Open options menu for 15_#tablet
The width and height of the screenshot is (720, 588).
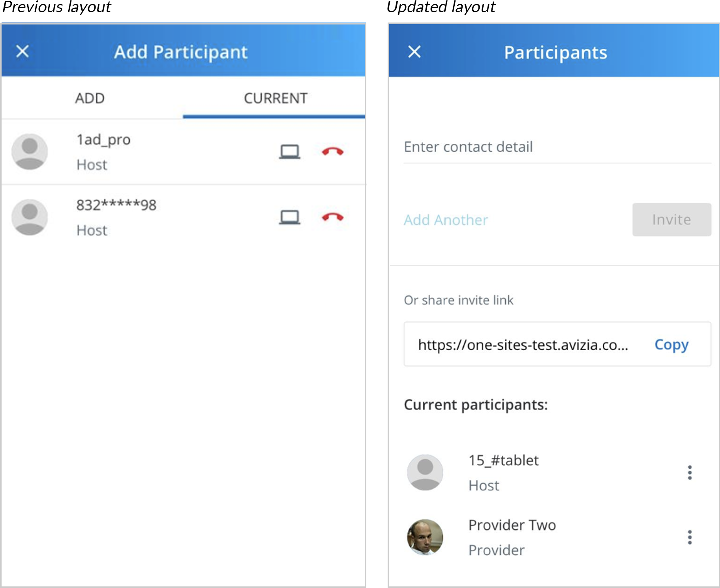point(690,472)
